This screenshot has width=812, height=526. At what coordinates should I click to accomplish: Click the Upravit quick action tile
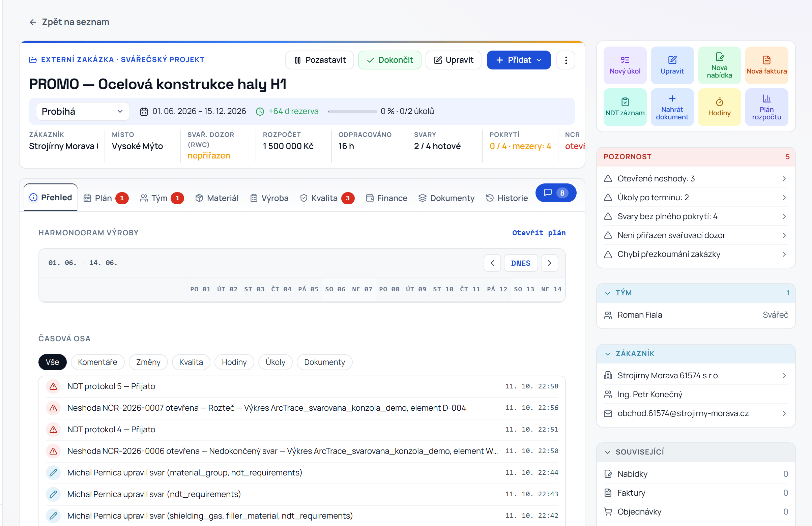click(672, 65)
